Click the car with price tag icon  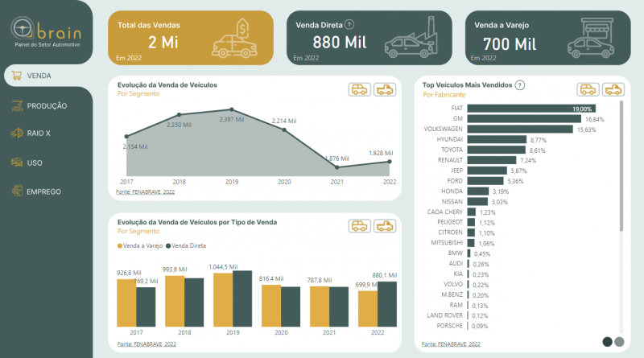click(x=234, y=38)
